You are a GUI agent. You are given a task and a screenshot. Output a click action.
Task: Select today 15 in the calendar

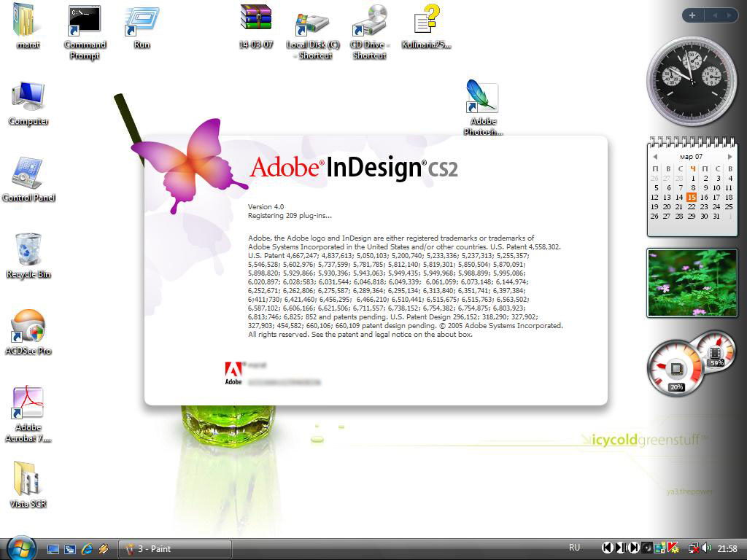click(x=692, y=197)
